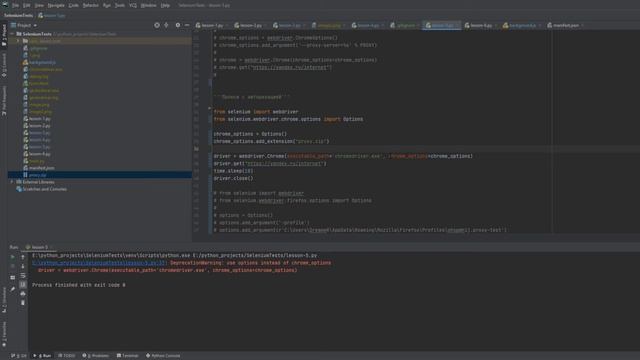Open the Problems tool window
This screenshot has width=640, height=360.
tap(96, 356)
